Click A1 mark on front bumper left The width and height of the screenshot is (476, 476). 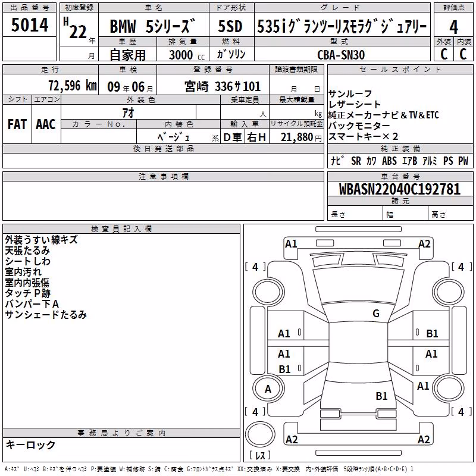point(291,244)
